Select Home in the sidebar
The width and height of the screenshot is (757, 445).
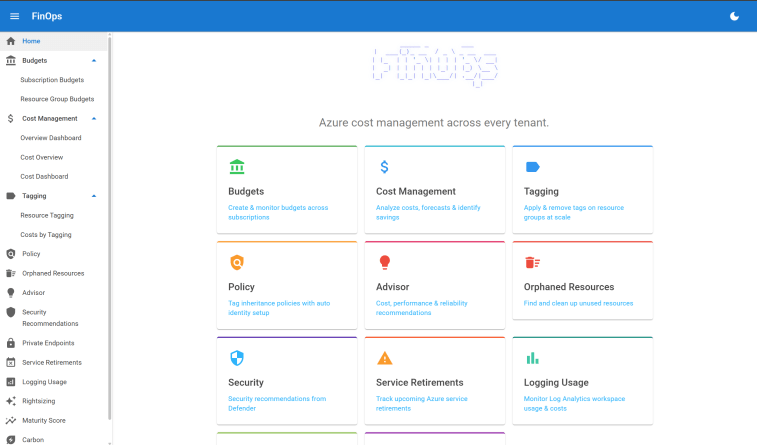point(32,41)
